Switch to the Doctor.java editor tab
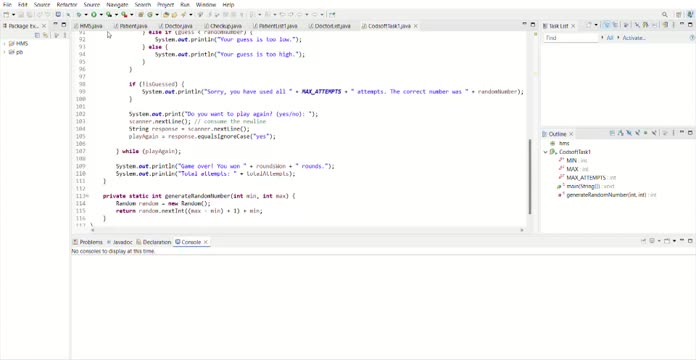 178,26
